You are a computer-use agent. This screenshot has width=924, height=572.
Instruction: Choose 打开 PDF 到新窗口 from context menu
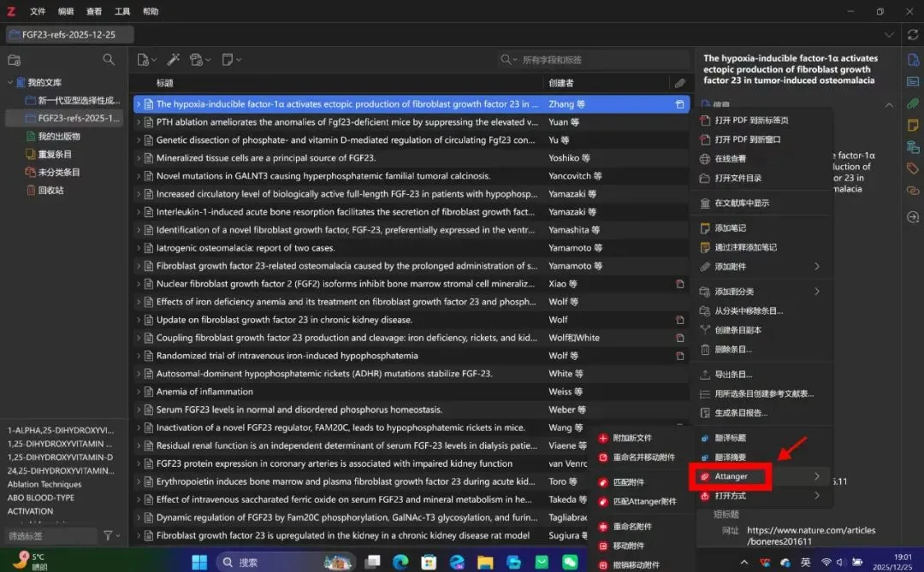coord(762,139)
